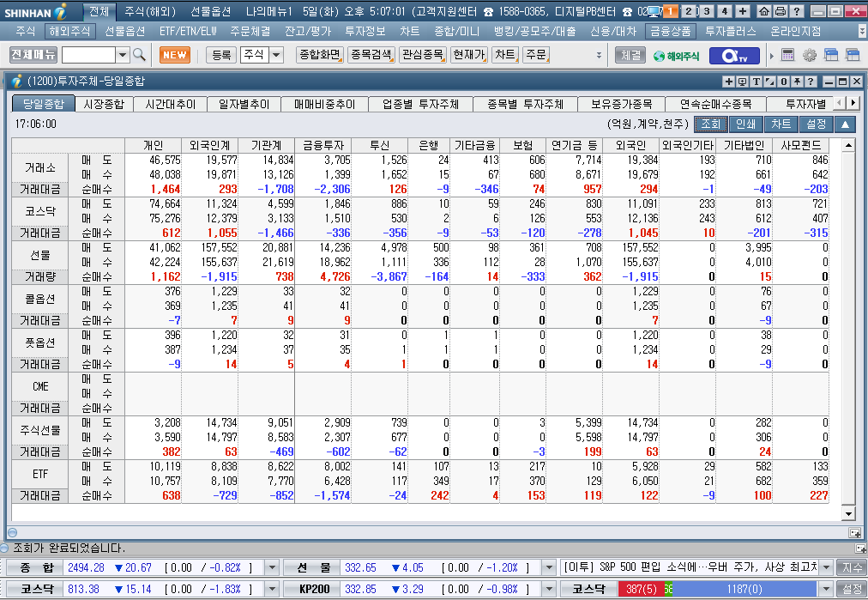Switch to 시장종합 tab
The width and height of the screenshot is (868, 600).
(x=104, y=104)
